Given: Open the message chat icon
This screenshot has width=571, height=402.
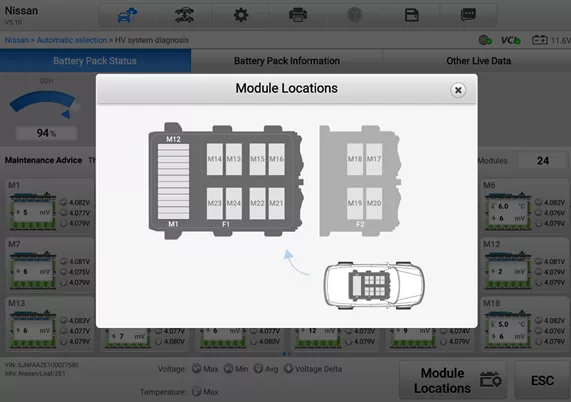Looking at the screenshot, I should [468, 15].
